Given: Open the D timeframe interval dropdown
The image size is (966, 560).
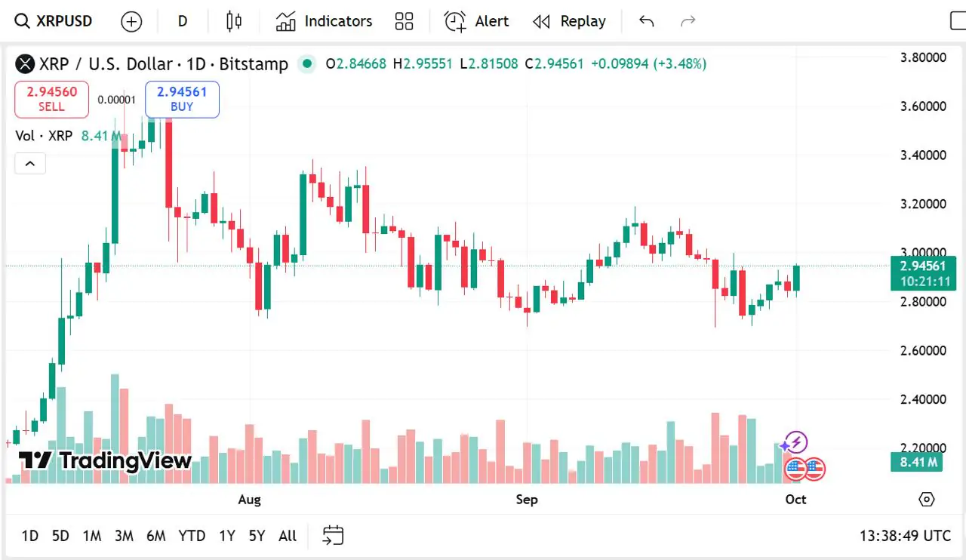Looking at the screenshot, I should pos(183,21).
